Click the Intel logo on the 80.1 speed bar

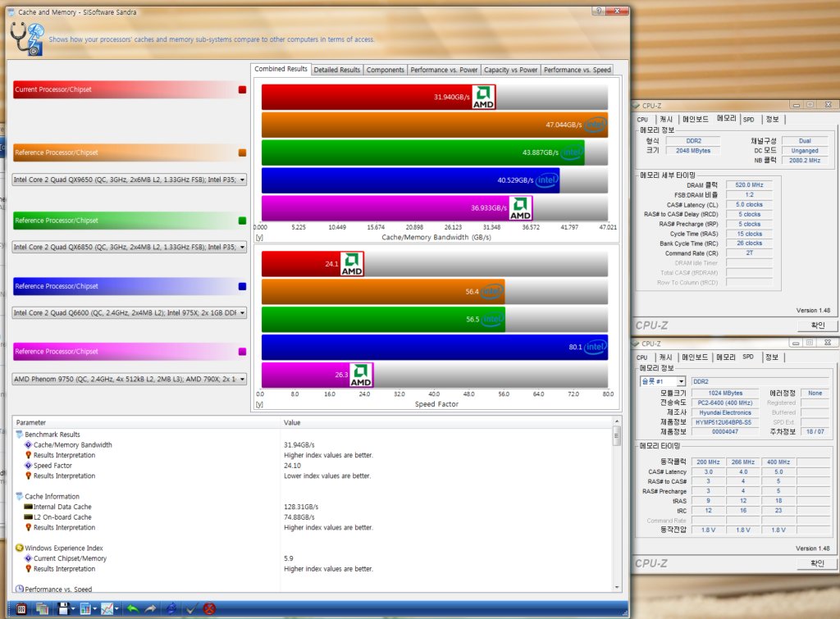(x=596, y=347)
